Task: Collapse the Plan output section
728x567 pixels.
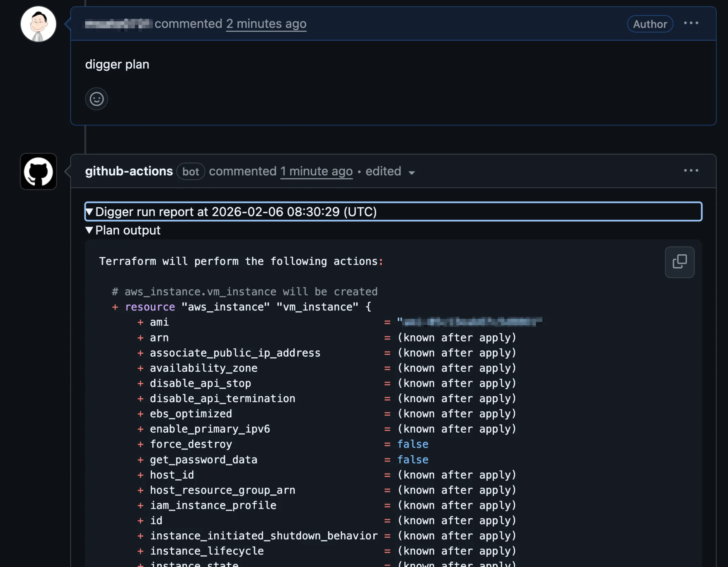Action: [89, 230]
